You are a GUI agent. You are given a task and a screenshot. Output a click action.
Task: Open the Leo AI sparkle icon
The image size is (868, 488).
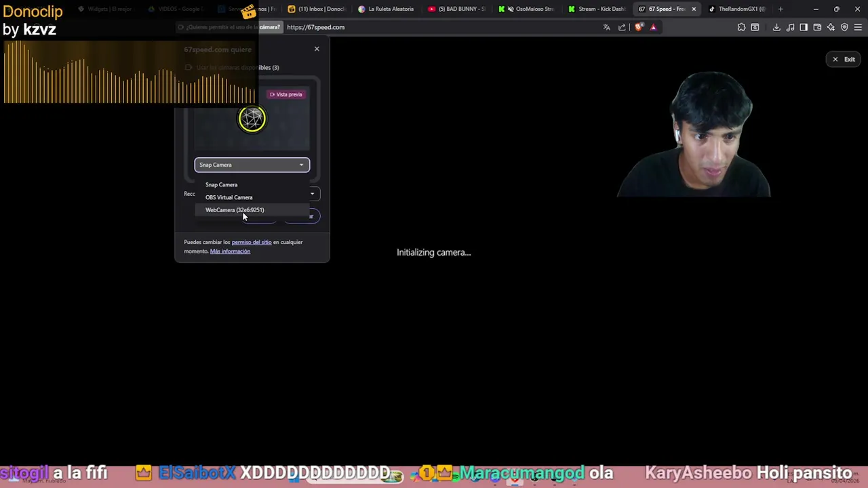point(831,27)
